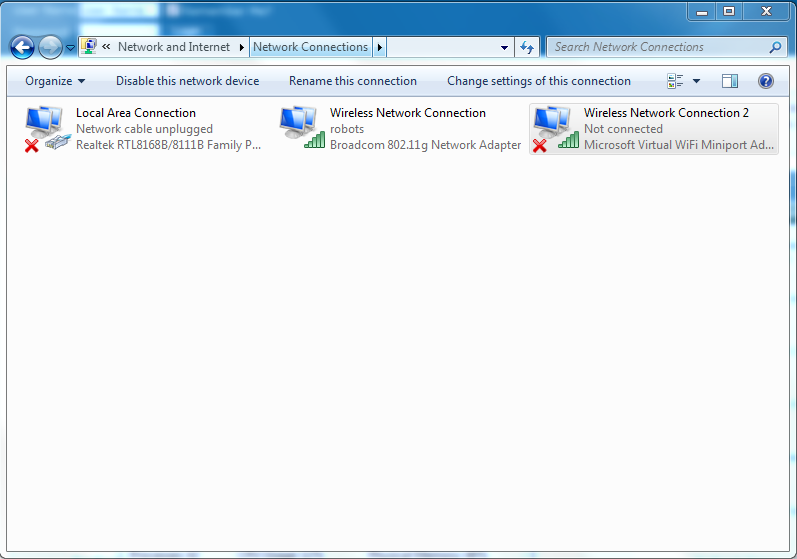Click the Forward navigation arrow button
Viewport: 797px width, 559px height.
point(50,48)
